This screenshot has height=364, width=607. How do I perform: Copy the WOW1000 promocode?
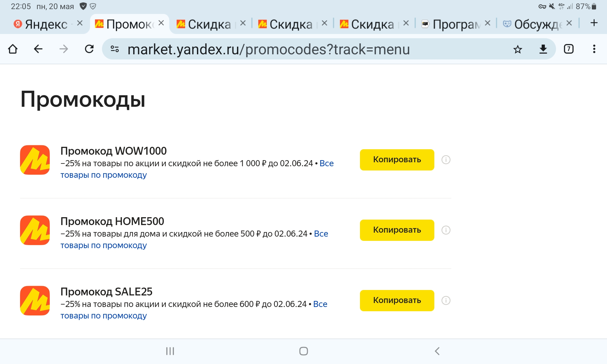[397, 160]
